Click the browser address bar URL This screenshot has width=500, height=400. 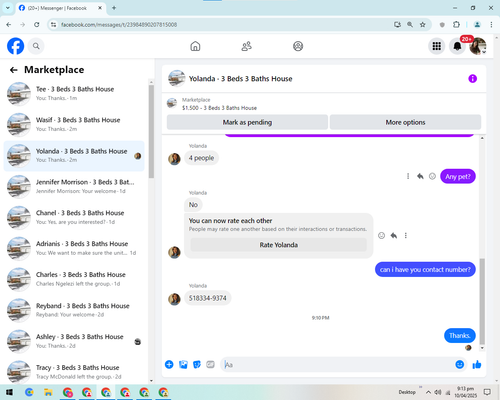point(119,25)
